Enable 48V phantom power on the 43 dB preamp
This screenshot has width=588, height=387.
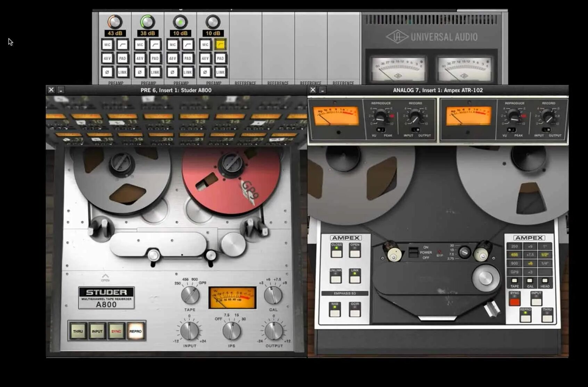click(x=107, y=58)
